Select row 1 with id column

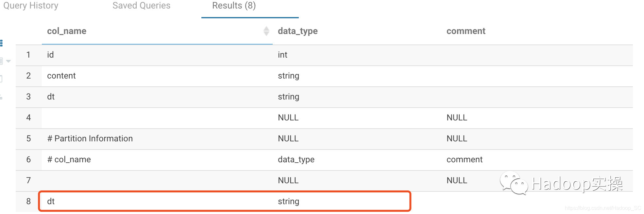click(50, 55)
